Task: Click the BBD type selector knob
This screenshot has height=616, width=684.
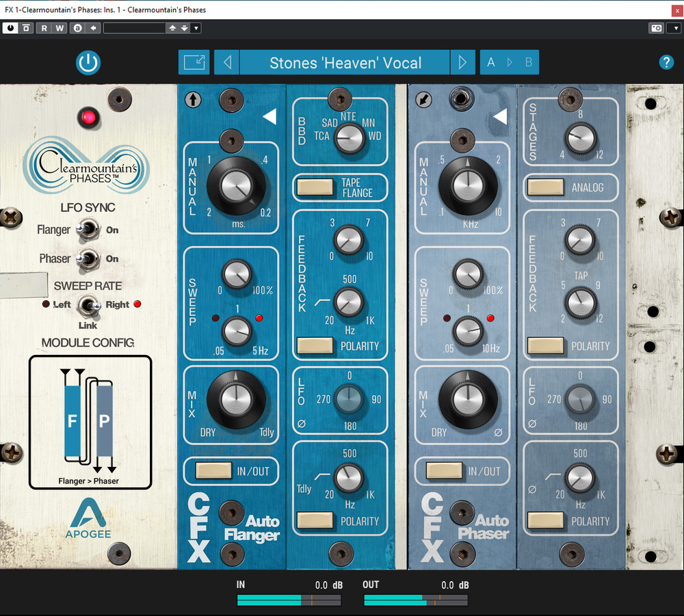Action: [349, 137]
